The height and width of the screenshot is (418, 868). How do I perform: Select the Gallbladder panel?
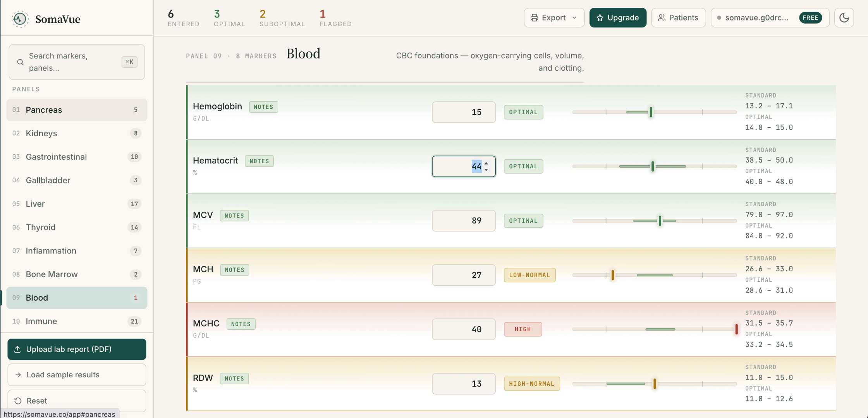[77, 180]
